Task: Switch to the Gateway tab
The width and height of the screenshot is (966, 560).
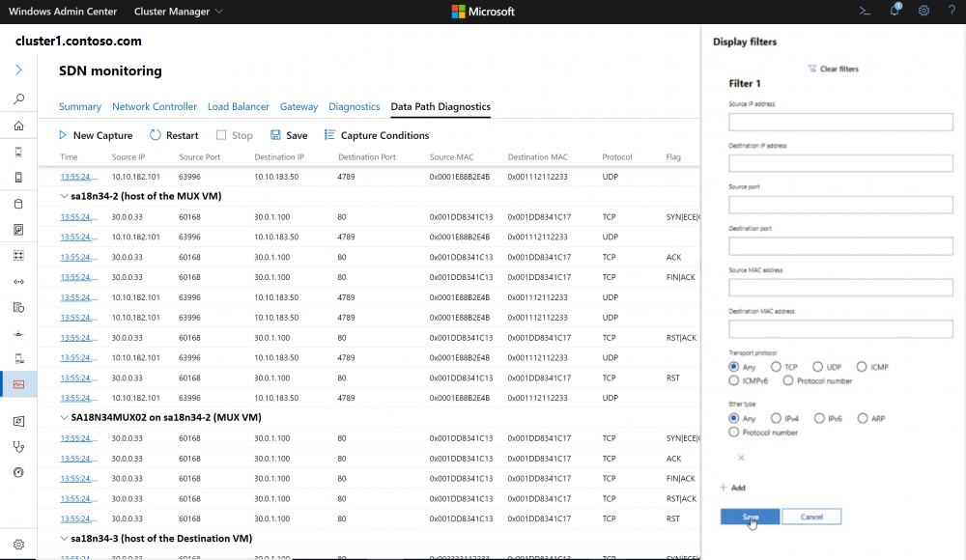Action: [298, 106]
